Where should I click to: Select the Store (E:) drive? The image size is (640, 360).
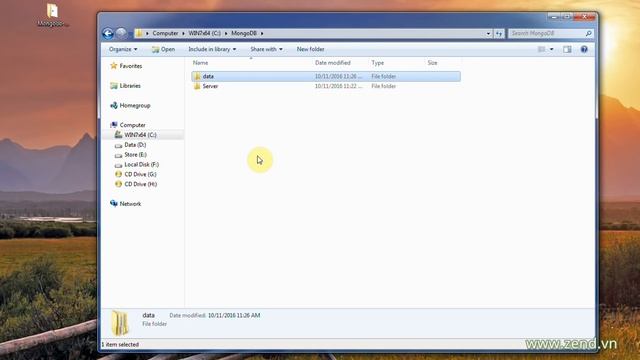pyautogui.click(x=136, y=155)
